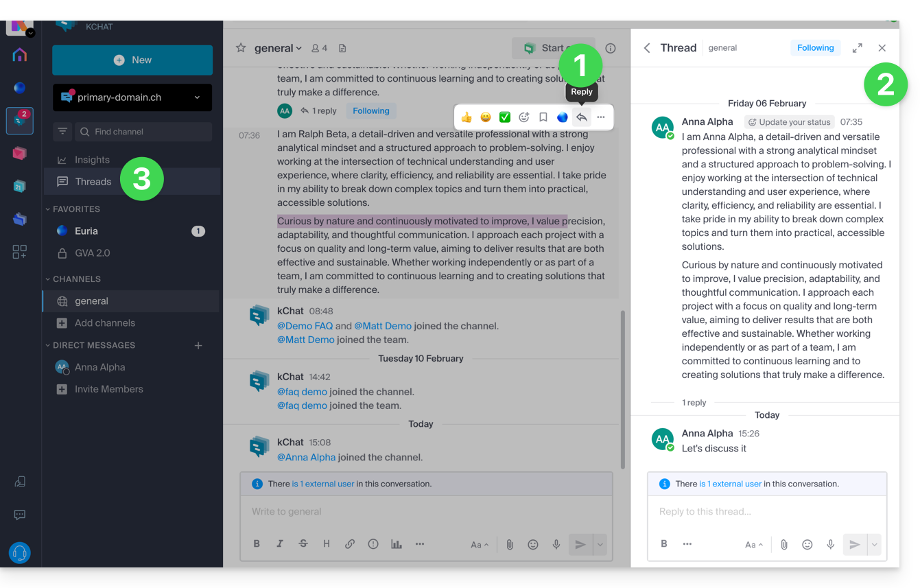This screenshot has width=920, height=588.
Task: Open Threads in the sidebar
Action: (131, 182)
